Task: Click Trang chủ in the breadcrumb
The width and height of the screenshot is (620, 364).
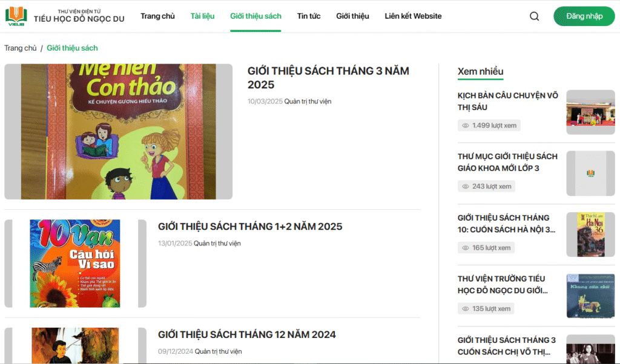Action: pyautogui.click(x=20, y=48)
